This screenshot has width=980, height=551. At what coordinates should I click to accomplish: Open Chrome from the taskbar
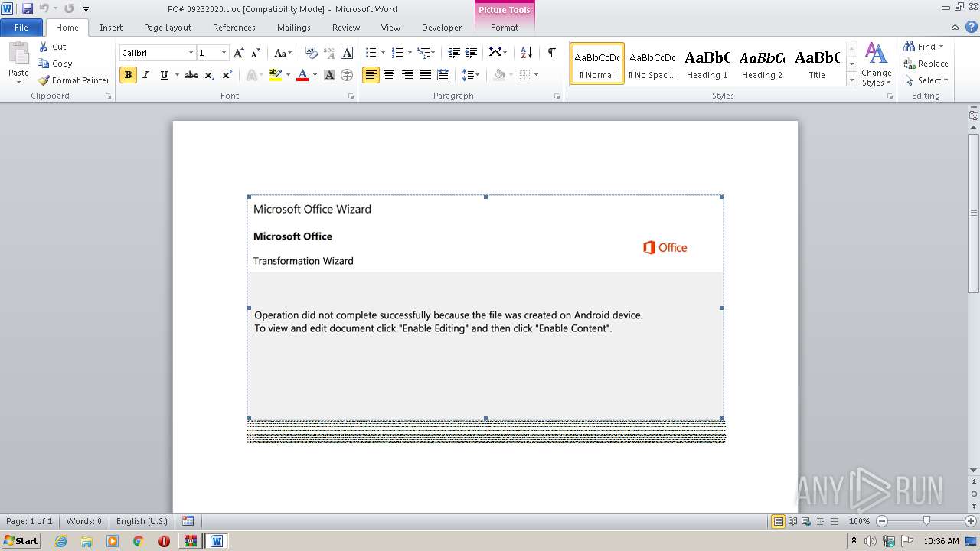tap(138, 541)
